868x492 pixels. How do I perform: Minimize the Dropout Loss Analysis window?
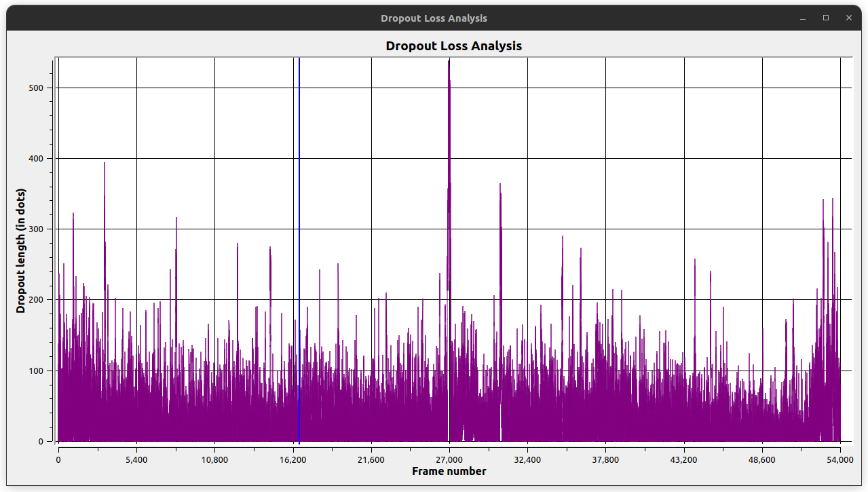tap(803, 18)
